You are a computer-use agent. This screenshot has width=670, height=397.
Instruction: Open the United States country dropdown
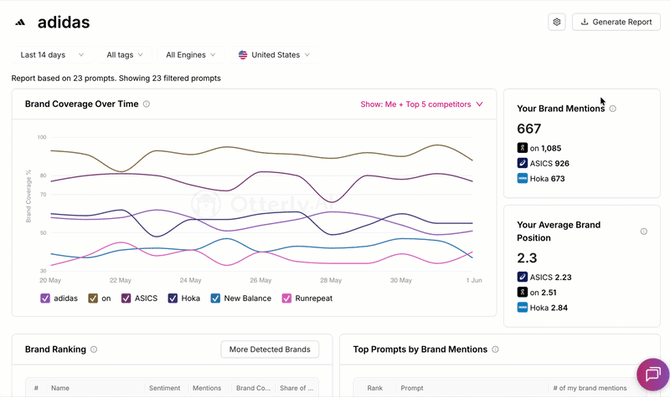[x=274, y=55]
